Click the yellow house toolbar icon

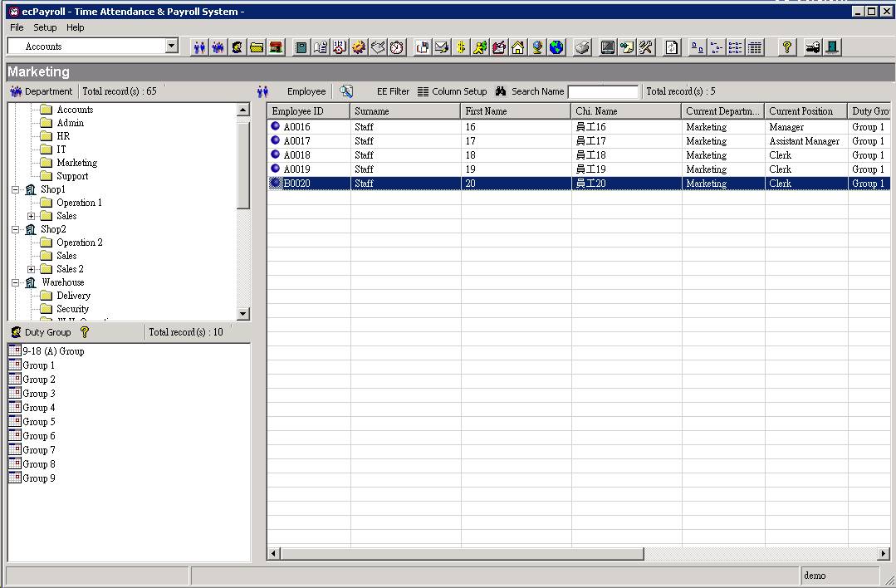pos(517,47)
